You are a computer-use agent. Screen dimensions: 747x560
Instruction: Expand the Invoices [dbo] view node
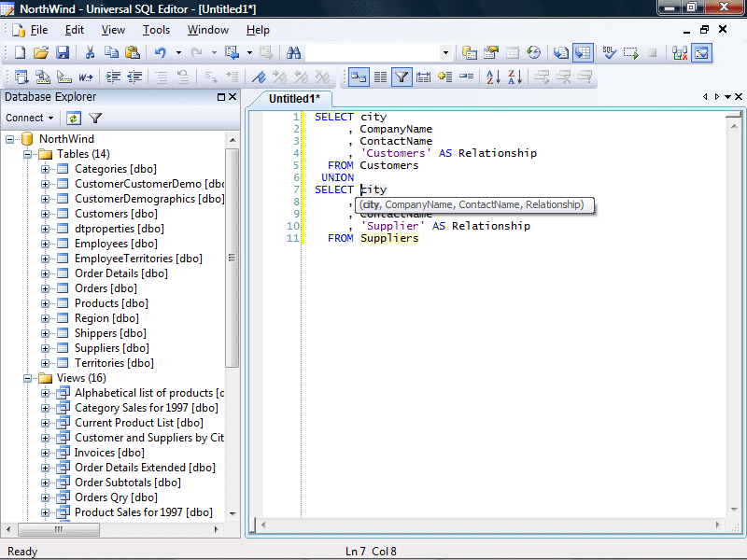pos(45,453)
